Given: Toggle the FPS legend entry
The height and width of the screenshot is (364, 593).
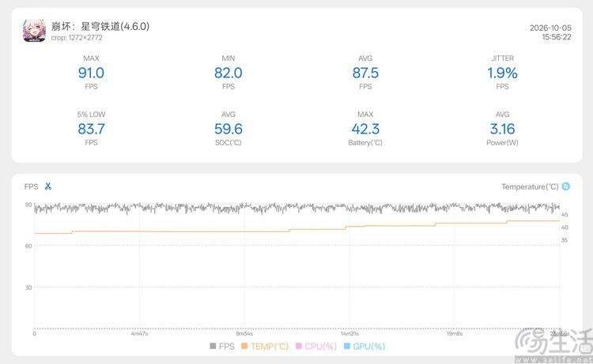Looking at the screenshot, I should 222,347.
